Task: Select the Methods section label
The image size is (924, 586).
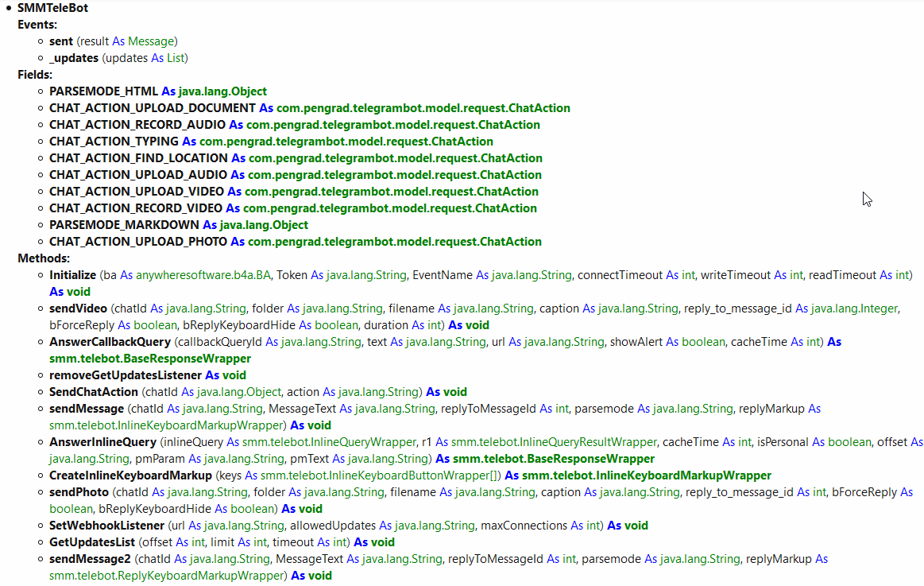Action: (x=38, y=258)
